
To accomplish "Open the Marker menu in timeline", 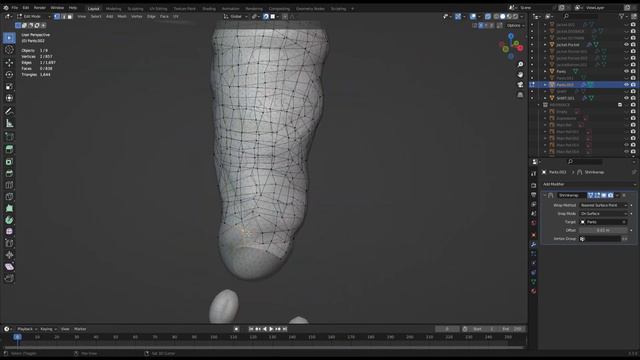I will point(80,329).
